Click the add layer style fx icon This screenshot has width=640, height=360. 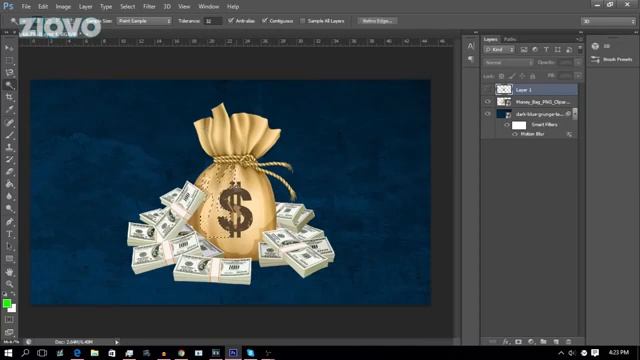pyautogui.click(x=506, y=342)
